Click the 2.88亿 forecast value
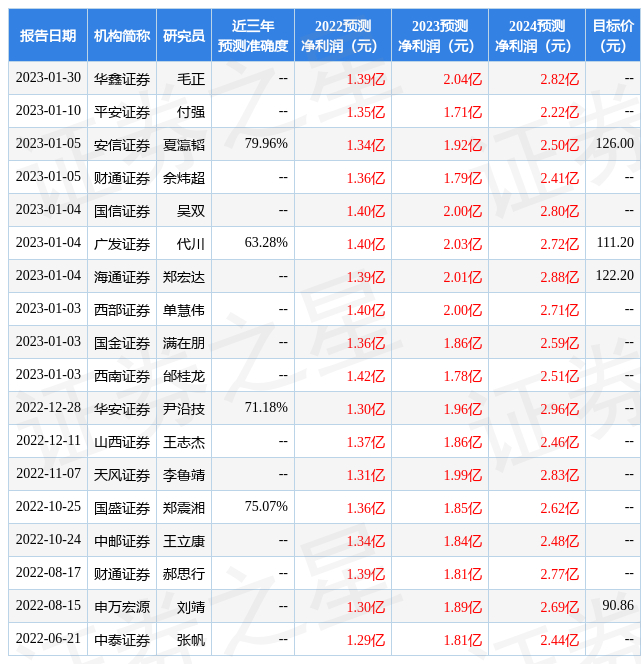This screenshot has width=641, height=664. pyautogui.click(x=559, y=277)
